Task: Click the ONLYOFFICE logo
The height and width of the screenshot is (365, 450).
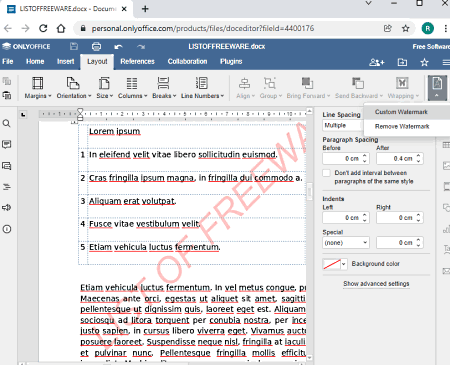Action: [26, 47]
